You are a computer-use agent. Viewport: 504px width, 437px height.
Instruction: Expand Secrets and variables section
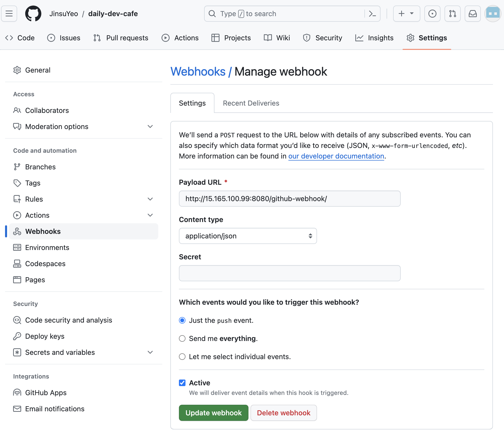[x=150, y=352]
